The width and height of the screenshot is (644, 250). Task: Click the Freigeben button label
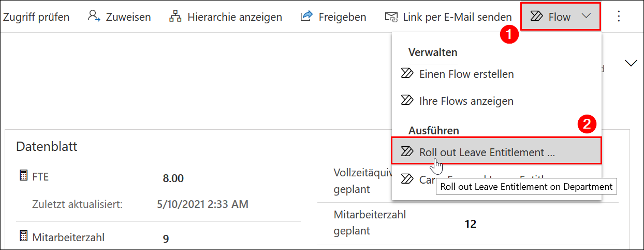click(342, 17)
